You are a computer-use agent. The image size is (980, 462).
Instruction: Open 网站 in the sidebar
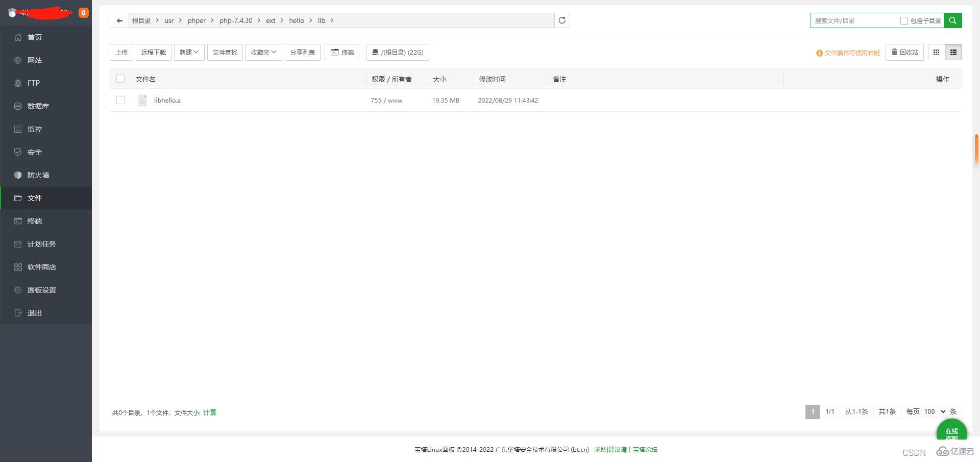point(46,60)
